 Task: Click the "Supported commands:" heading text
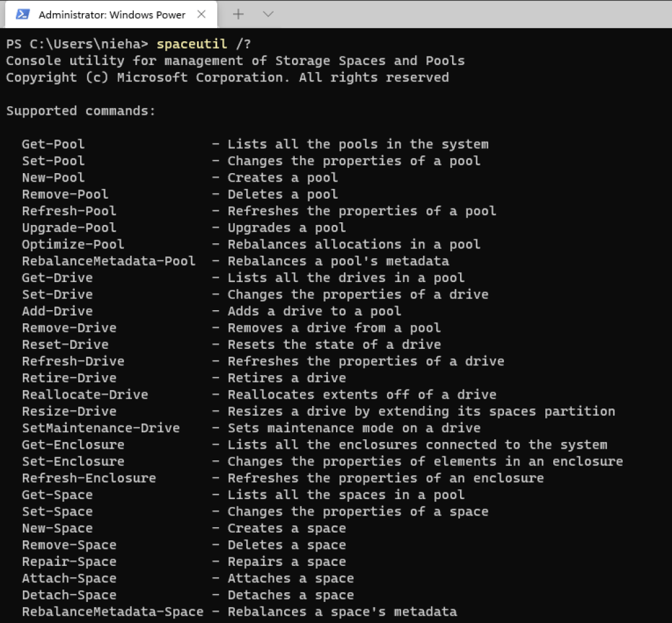coord(81,111)
